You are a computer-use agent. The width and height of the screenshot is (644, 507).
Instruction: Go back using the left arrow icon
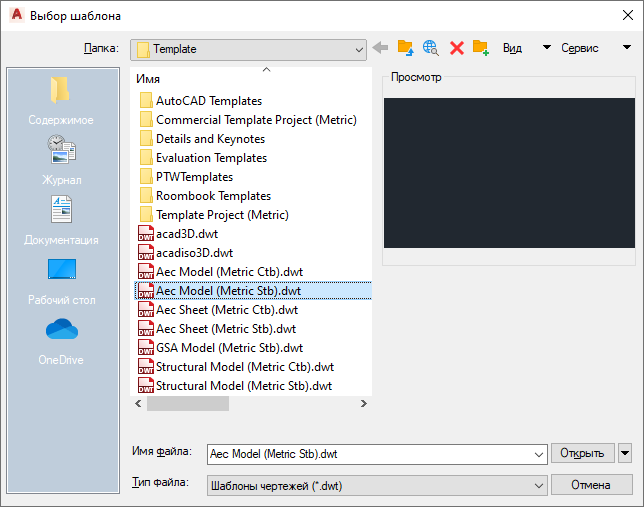tap(380, 48)
